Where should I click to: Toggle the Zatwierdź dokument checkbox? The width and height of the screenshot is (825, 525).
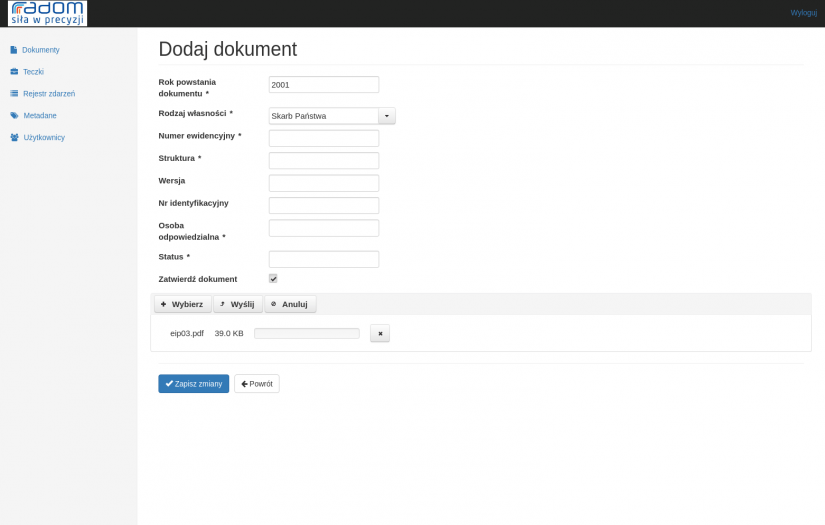coord(273,278)
